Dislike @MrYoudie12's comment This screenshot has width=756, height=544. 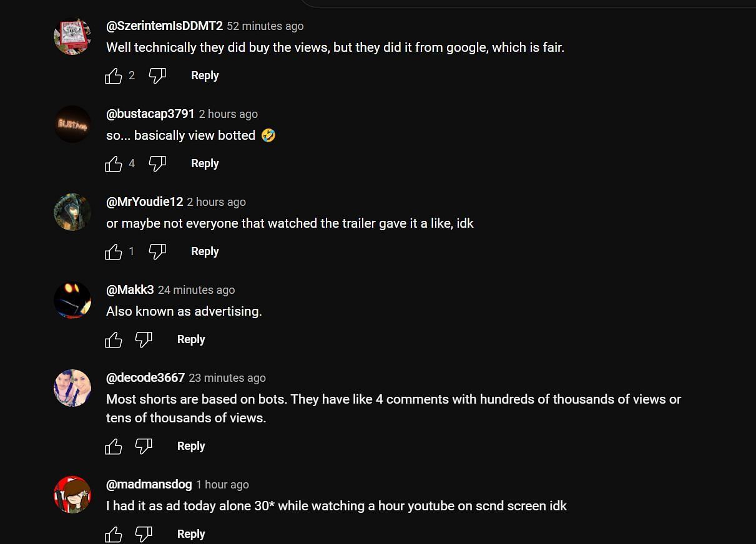click(157, 252)
